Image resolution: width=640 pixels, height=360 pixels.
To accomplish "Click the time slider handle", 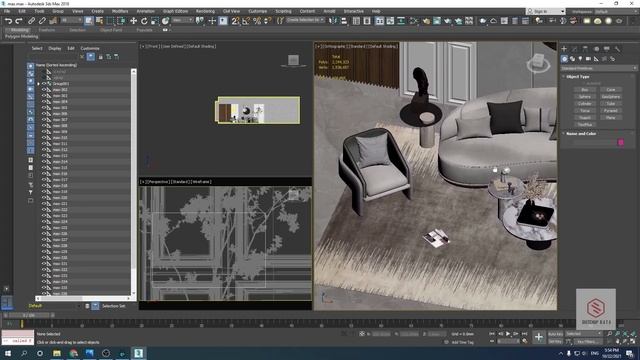I will (29, 316).
